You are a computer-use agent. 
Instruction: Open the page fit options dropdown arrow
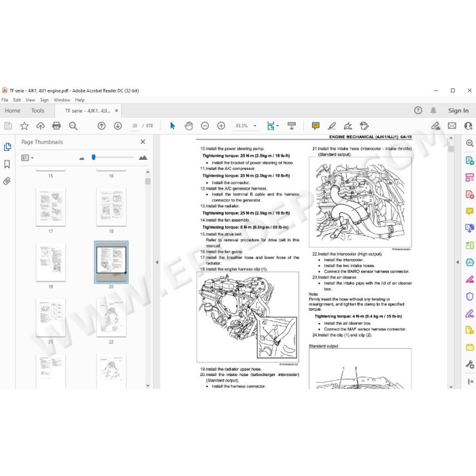[277, 126]
